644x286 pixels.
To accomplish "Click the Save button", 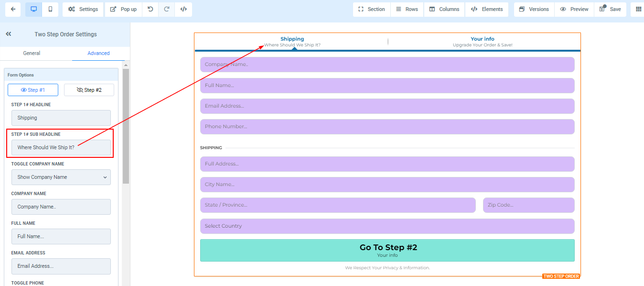I will coord(610,9).
